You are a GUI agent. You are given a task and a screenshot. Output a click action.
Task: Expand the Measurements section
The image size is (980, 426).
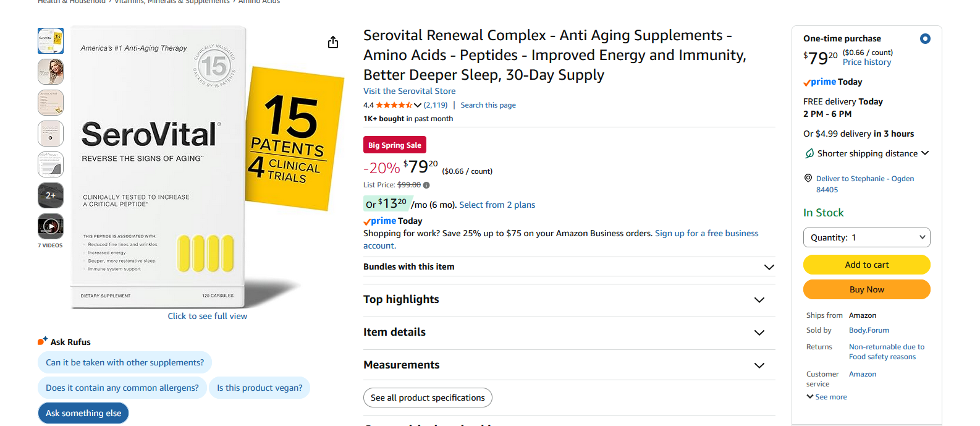point(759,365)
